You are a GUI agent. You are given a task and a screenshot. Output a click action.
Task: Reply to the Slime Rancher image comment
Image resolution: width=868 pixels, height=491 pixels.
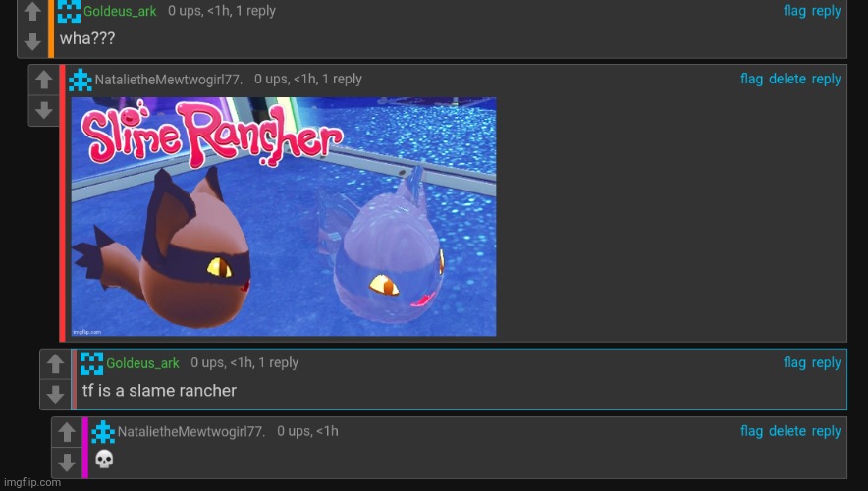point(826,80)
